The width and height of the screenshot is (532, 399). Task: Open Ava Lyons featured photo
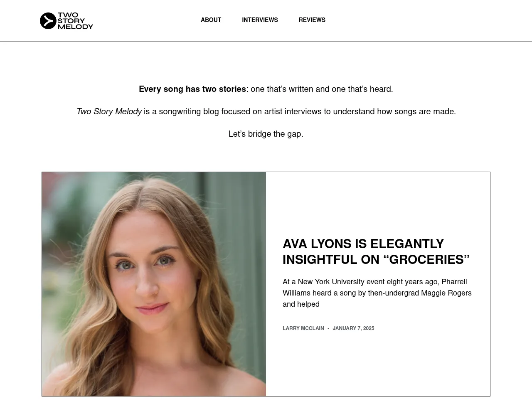[154, 284]
